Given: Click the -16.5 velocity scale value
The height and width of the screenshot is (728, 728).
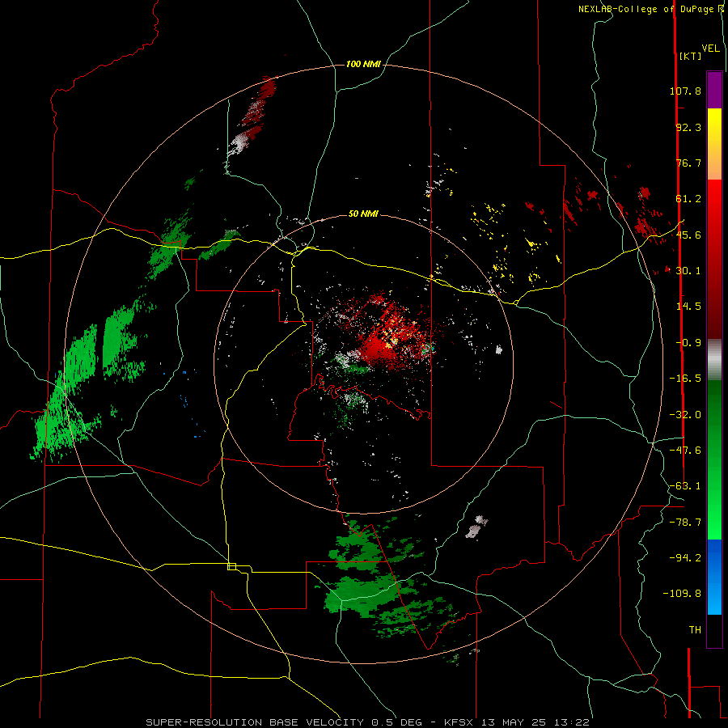Looking at the screenshot, I should (x=685, y=379).
